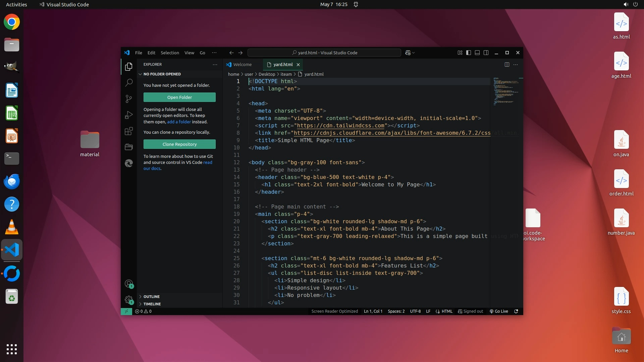This screenshot has height=362, width=644.
Task: Open the Extensions view
Action: tap(129, 131)
